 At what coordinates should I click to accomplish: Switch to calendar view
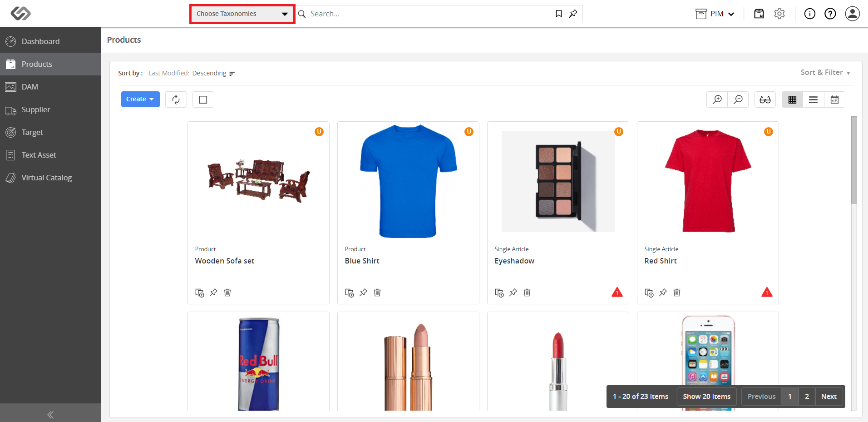point(834,99)
